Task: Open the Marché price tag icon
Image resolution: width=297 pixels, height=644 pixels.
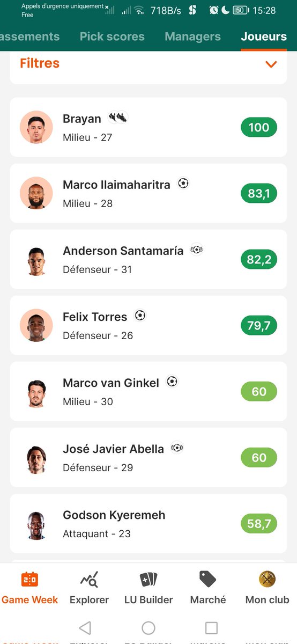Action: pyautogui.click(x=207, y=580)
